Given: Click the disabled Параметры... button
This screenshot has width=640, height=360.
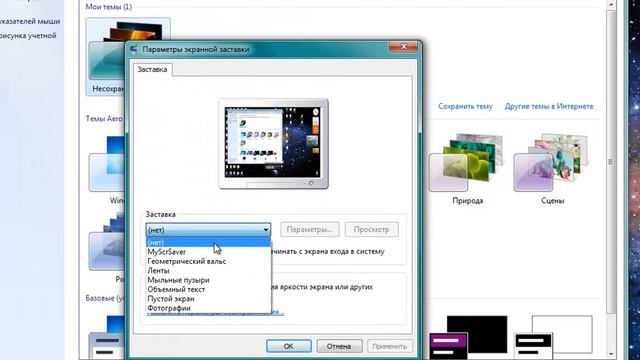Looking at the screenshot, I should 309,229.
